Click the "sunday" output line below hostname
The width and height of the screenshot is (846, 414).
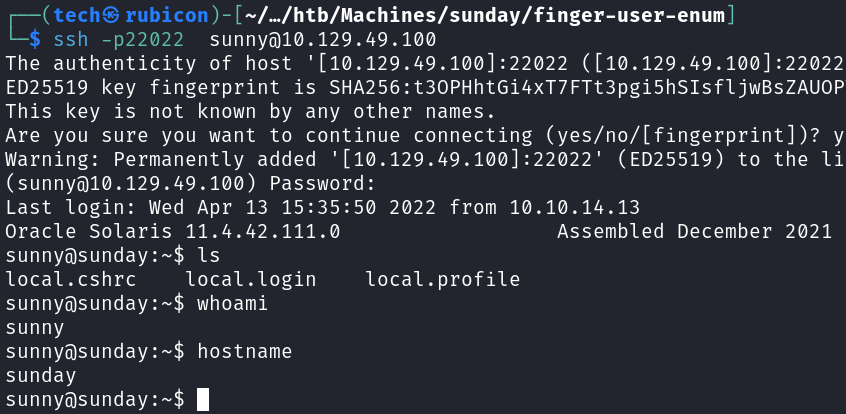tap(40, 375)
